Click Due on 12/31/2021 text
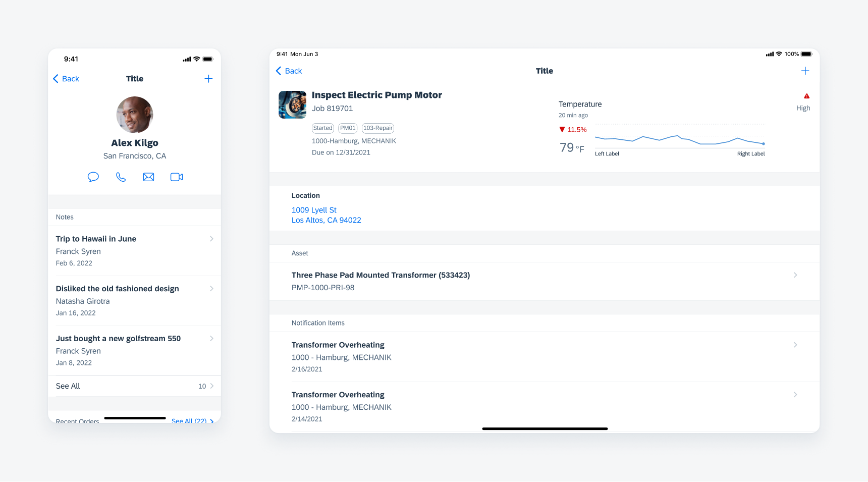The image size is (868, 482). click(x=341, y=152)
